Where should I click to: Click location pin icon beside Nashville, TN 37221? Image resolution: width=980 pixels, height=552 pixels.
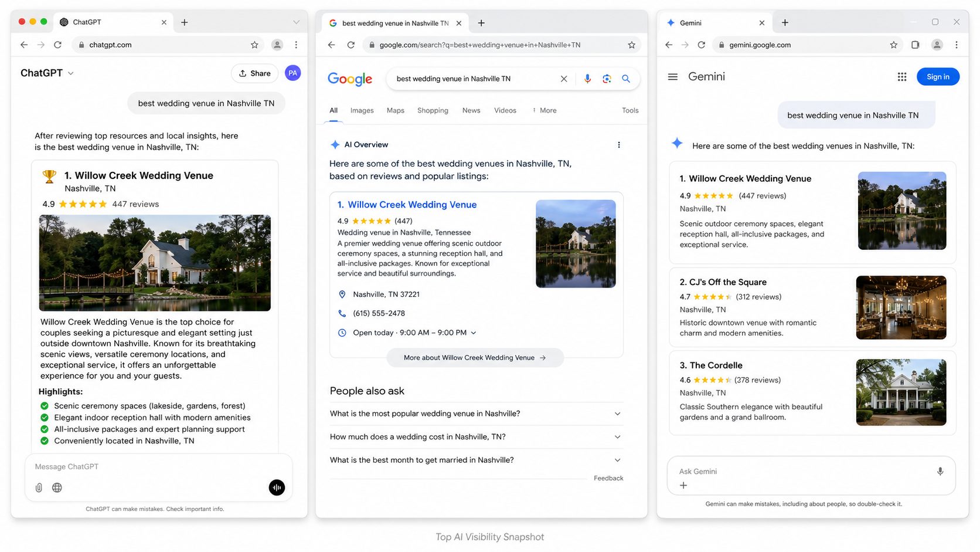pos(342,294)
